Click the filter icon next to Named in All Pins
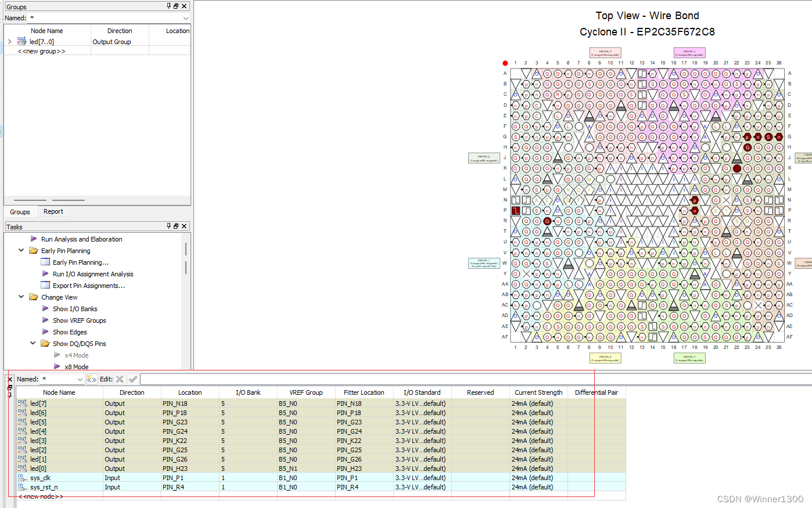Viewport: 812px width, 508px height. (92, 379)
